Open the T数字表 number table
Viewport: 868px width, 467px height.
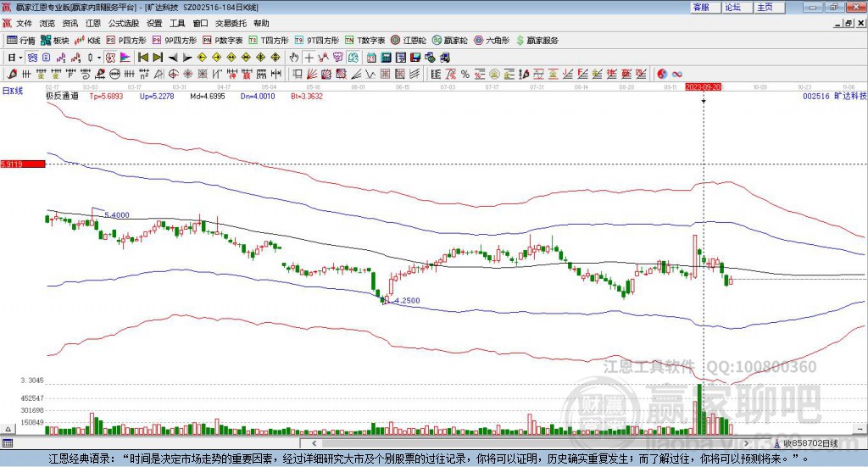[364, 41]
